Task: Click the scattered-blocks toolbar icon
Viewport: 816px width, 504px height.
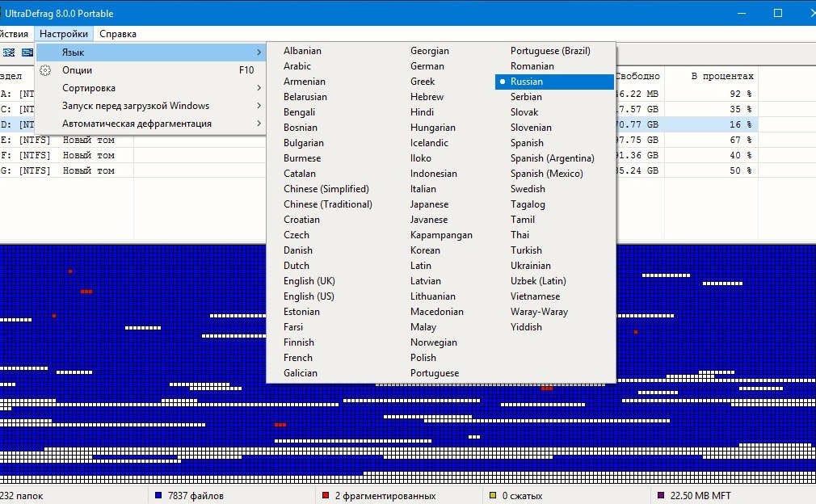Action: coord(9,52)
